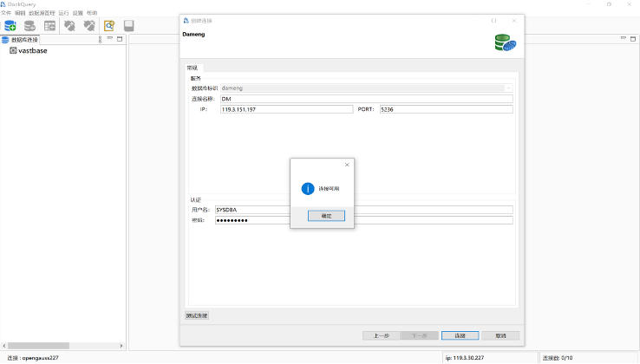Click the 取消 cancel button

[x=500, y=335]
